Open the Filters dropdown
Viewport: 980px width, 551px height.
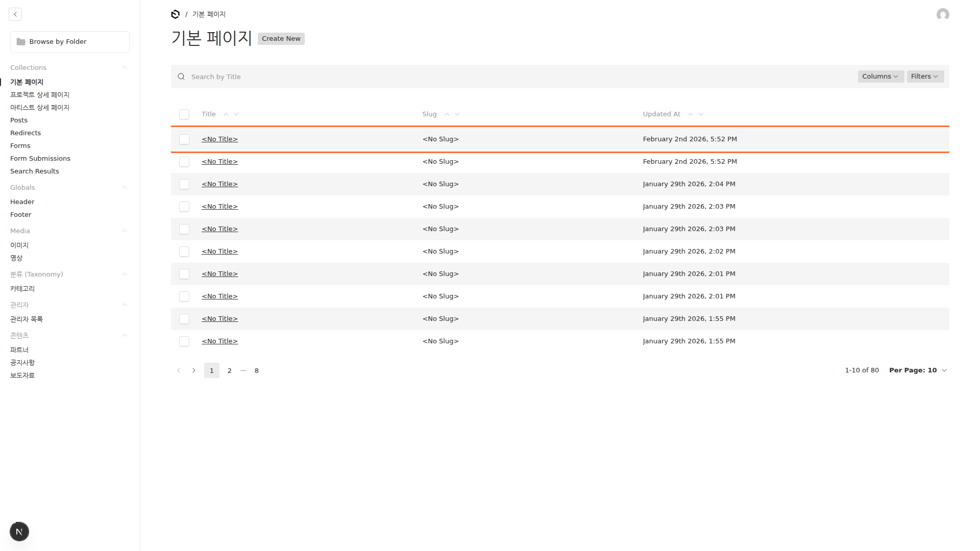pyautogui.click(x=924, y=77)
